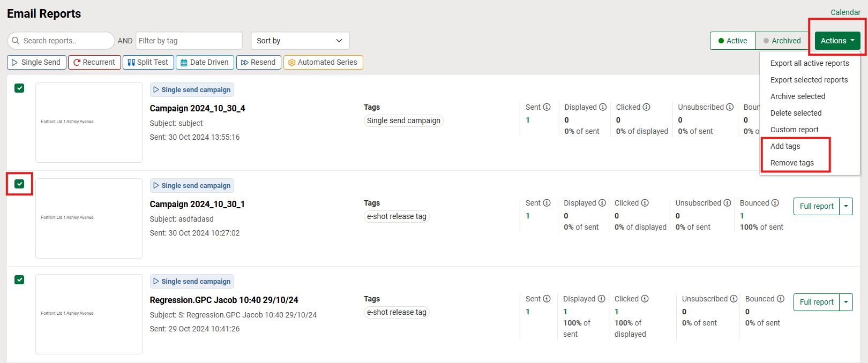This screenshot has height=363, width=868.
Task: Click info icon beside Sent for Campaign 2024_10_30_1
Action: (547, 203)
